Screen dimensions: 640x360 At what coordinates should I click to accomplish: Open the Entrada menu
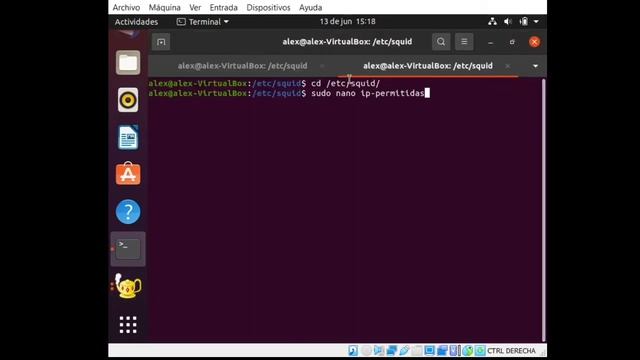(223, 7)
